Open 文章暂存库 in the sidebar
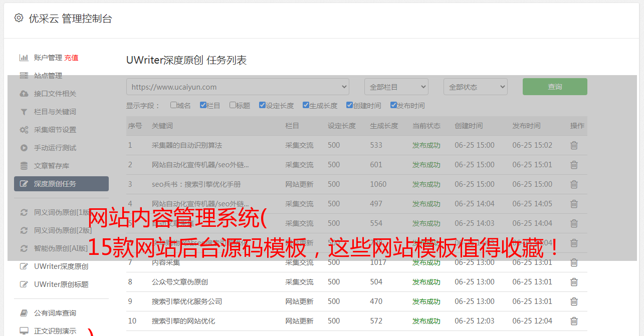This screenshot has height=336, width=644. pos(52,166)
